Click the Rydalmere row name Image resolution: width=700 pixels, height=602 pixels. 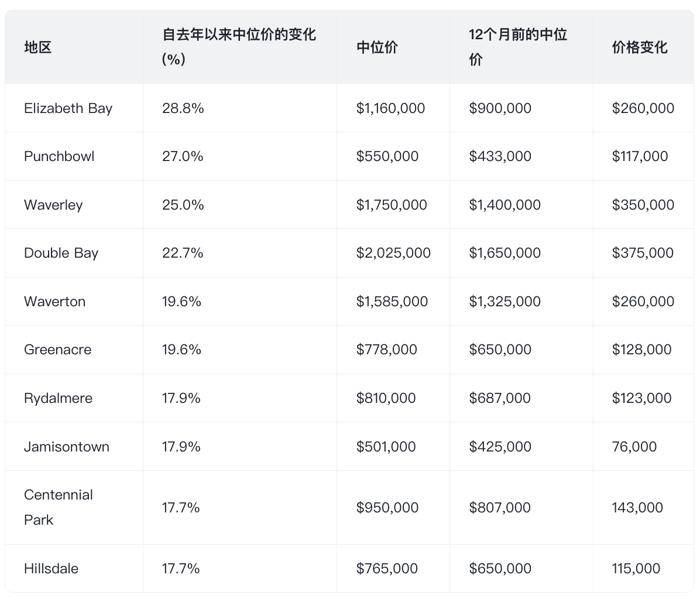point(58,398)
